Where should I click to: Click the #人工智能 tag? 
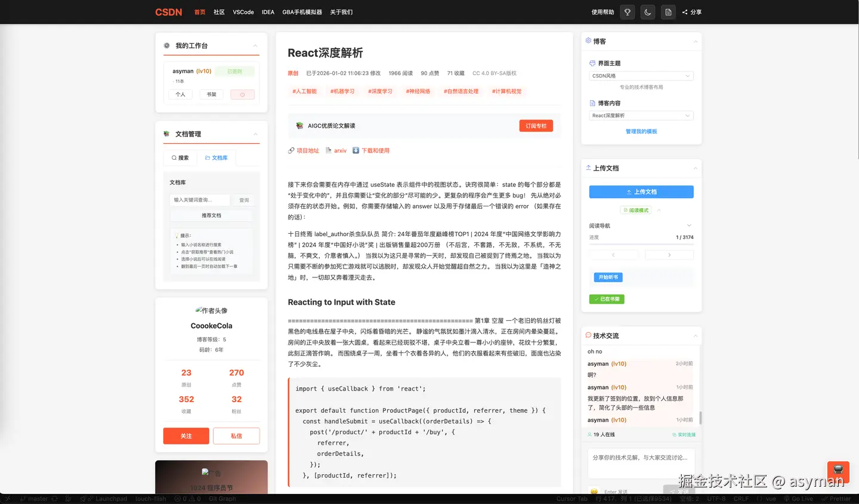304,91
